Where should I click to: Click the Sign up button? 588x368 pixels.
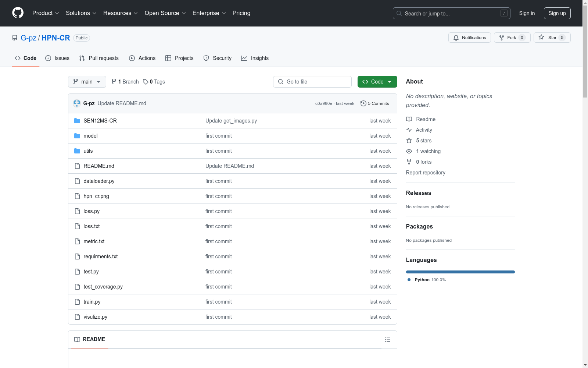[557, 13]
